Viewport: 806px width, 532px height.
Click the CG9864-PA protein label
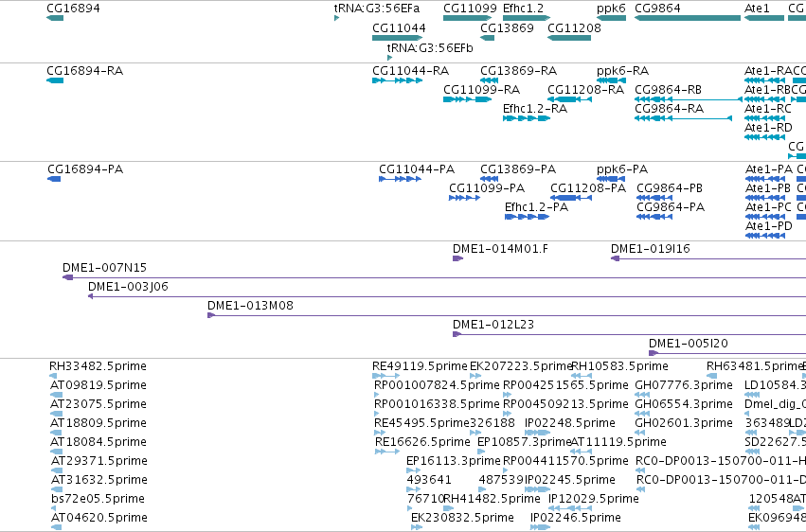click(671, 207)
